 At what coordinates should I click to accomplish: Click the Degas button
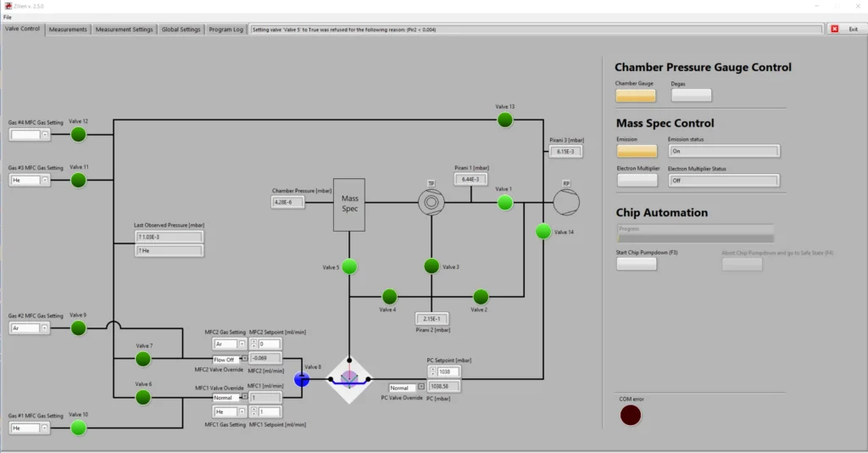coord(692,95)
